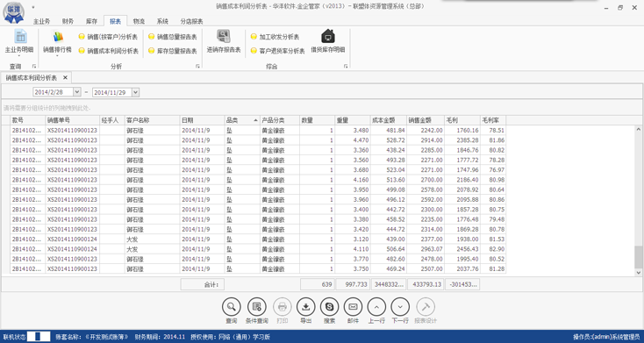Click scrollbar down arrow
644x343 pixels.
click(638, 272)
